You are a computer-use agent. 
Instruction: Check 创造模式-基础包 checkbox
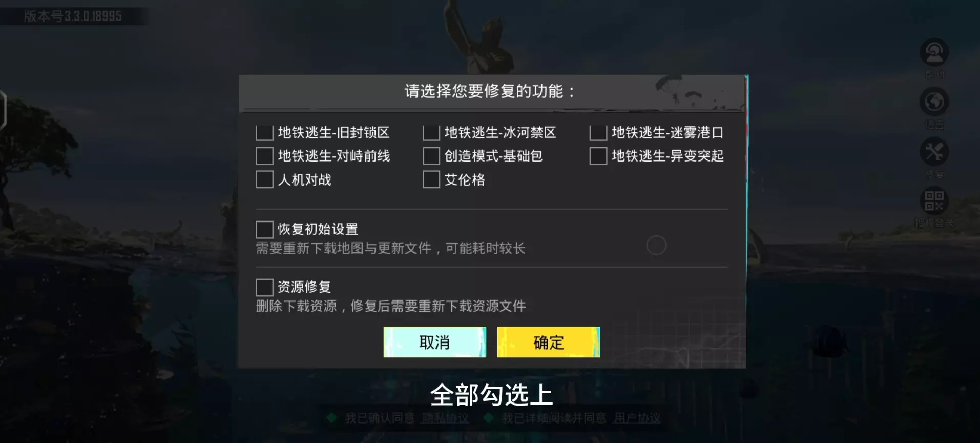tap(431, 156)
